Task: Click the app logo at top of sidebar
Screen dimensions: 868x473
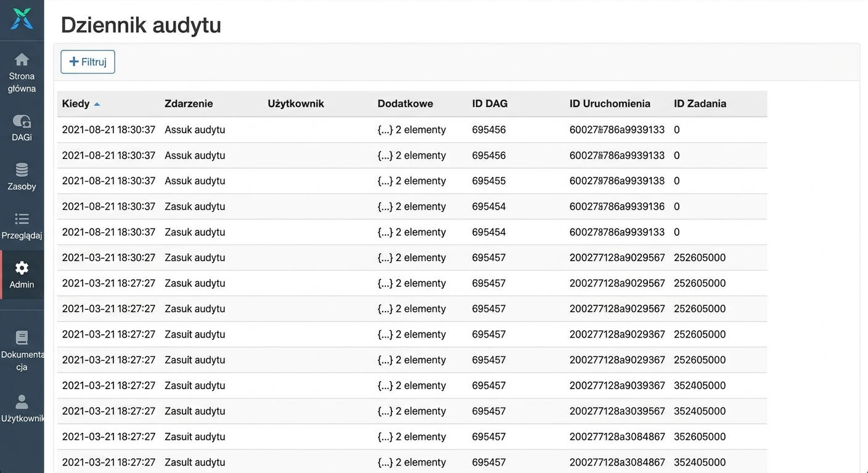Action: pos(22,19)
